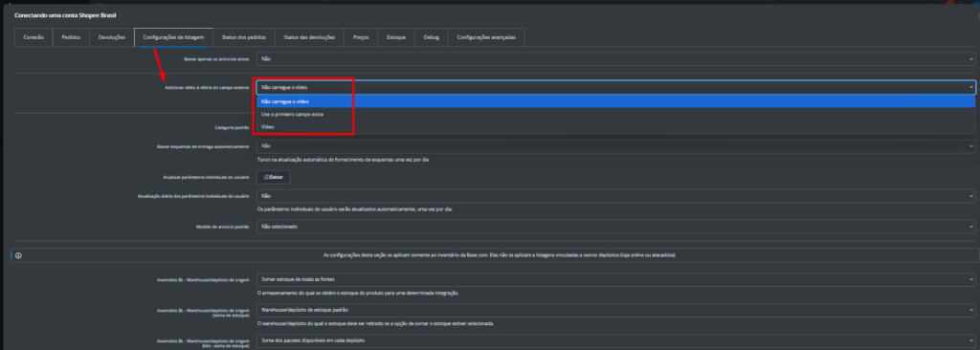The width and height of the screenshot is (980, 350).
Task: Switch to the Preços tab
Action: [361, 37]
